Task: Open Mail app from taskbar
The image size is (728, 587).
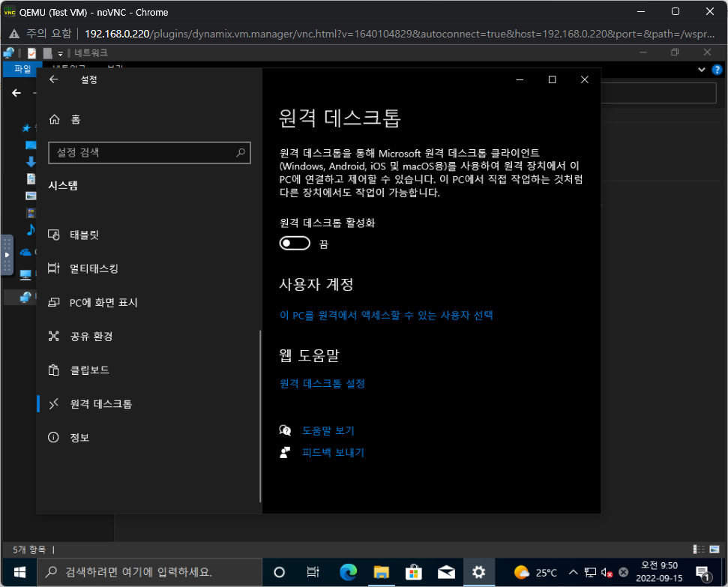Action: click(446, 572)
